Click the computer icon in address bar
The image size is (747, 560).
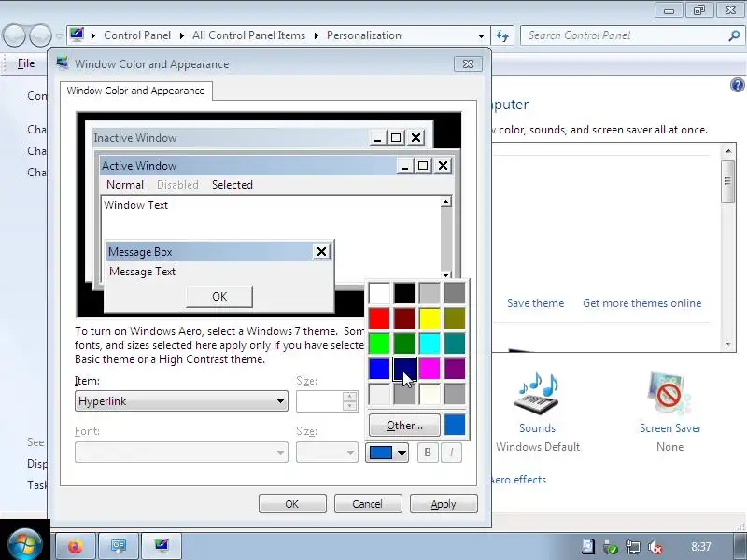(77, 35)
